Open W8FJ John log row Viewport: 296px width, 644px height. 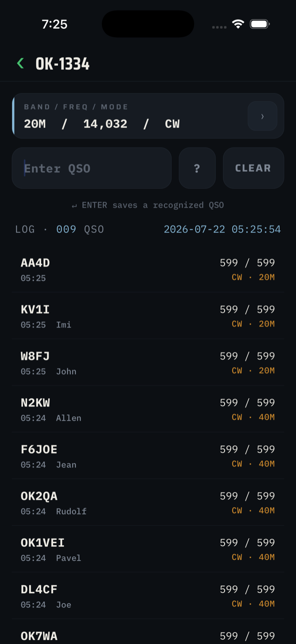tap(148, 363)
